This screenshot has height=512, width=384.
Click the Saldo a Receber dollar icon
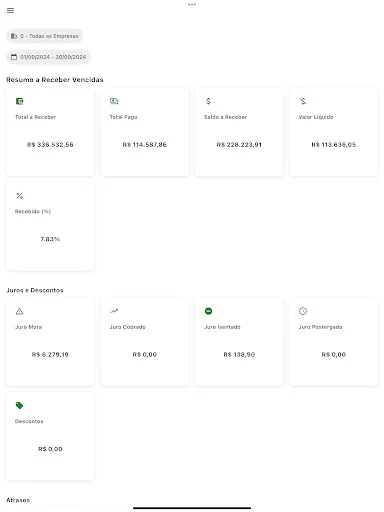(x=208, y=101)
